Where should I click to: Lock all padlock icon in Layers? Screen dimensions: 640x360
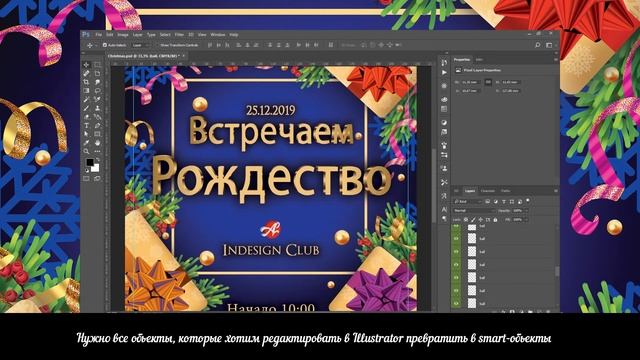coord(495,220)
